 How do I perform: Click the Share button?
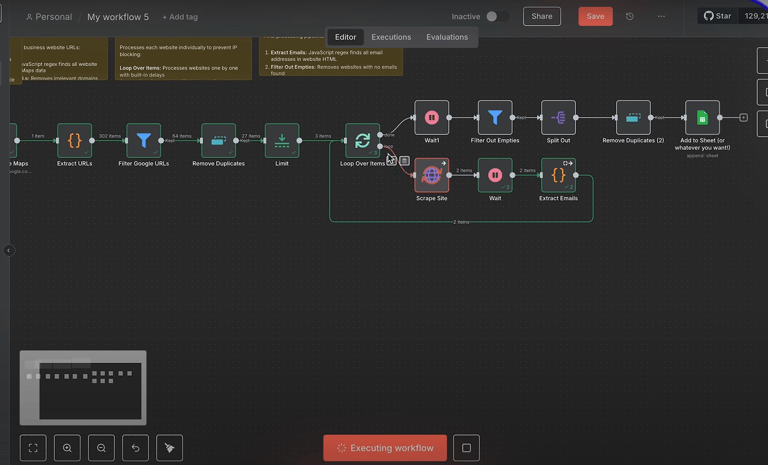click(x=542, y=16)
